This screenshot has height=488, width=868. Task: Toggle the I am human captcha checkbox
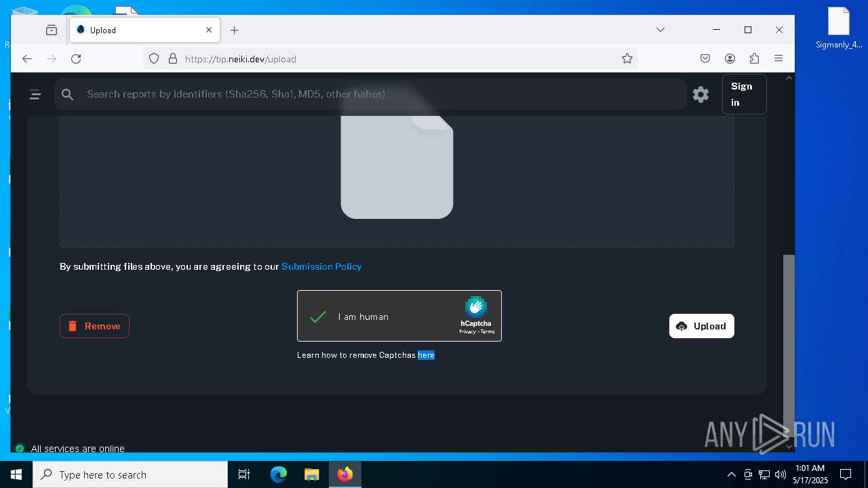point(318,317)
